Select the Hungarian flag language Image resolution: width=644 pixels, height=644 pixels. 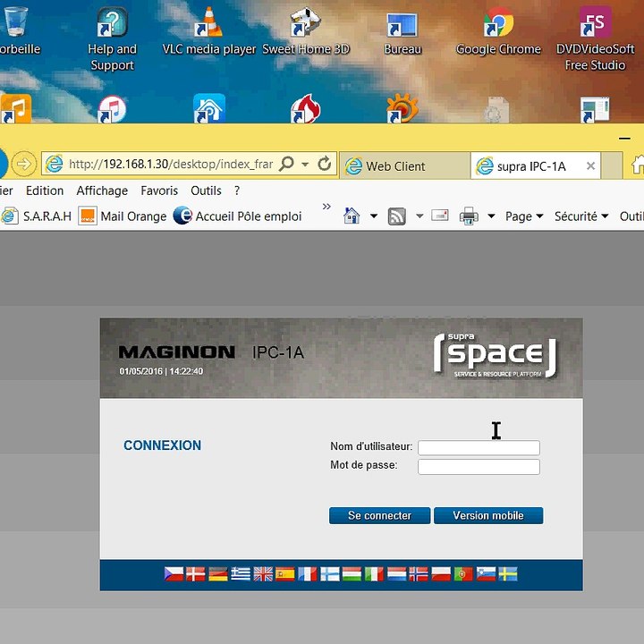pyautogui.click(x=352, y=573)
